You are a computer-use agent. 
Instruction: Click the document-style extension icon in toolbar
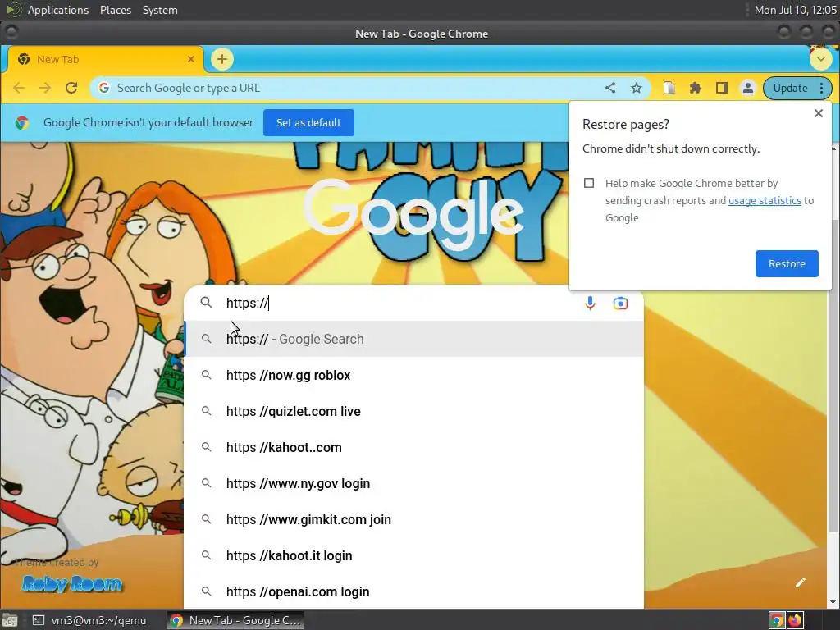pos(669,88)
